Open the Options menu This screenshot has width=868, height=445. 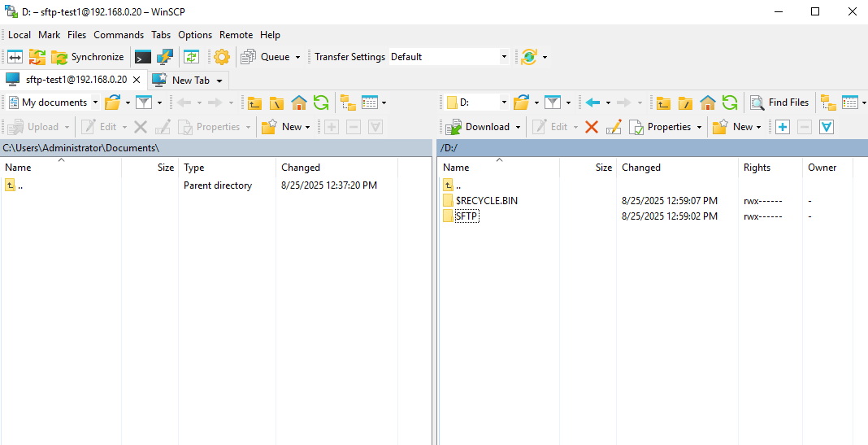[x=195, y=34]
